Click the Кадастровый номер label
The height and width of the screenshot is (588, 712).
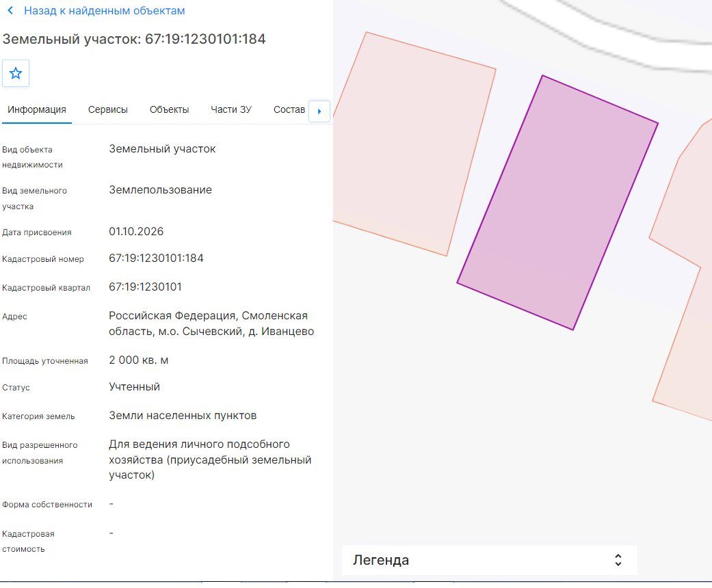click(x=43, y=259)
